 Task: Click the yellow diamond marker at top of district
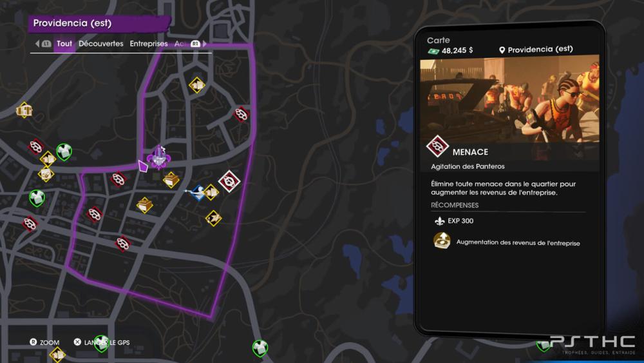pos(196,85)
